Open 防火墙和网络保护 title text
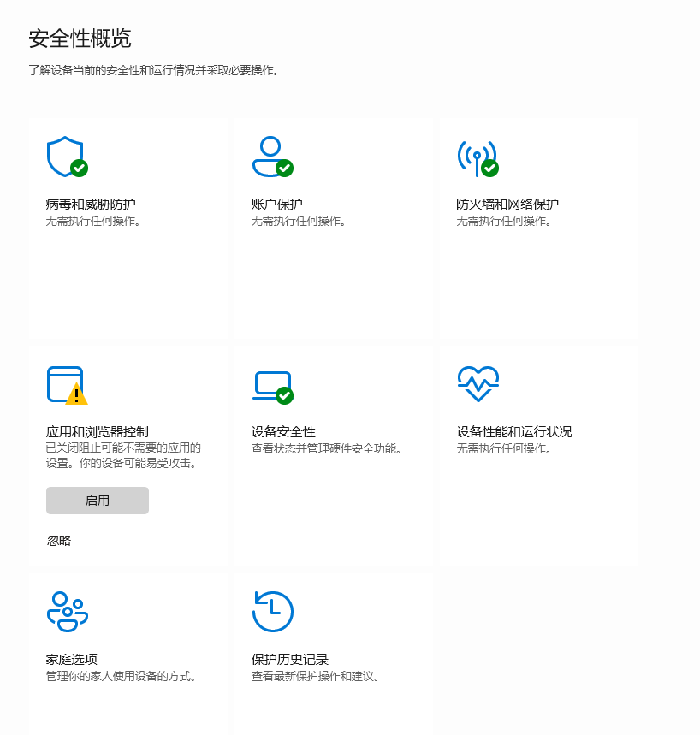Image resolution: width=700 pixels, height=735 pixels. click(507, 204)
